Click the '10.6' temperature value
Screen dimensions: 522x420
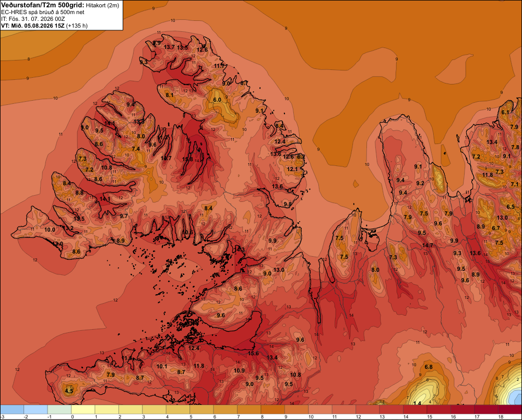point(187,232)
